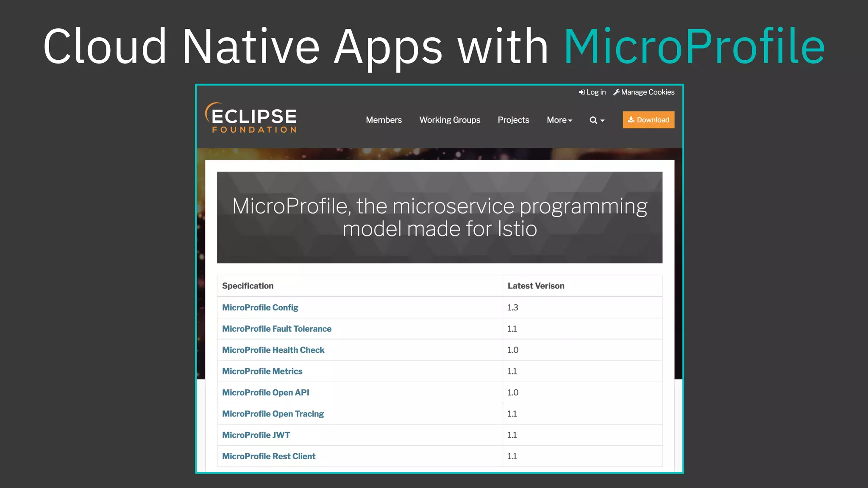
Task: Select the Projects menu item
Action: (x=513, y=120)
